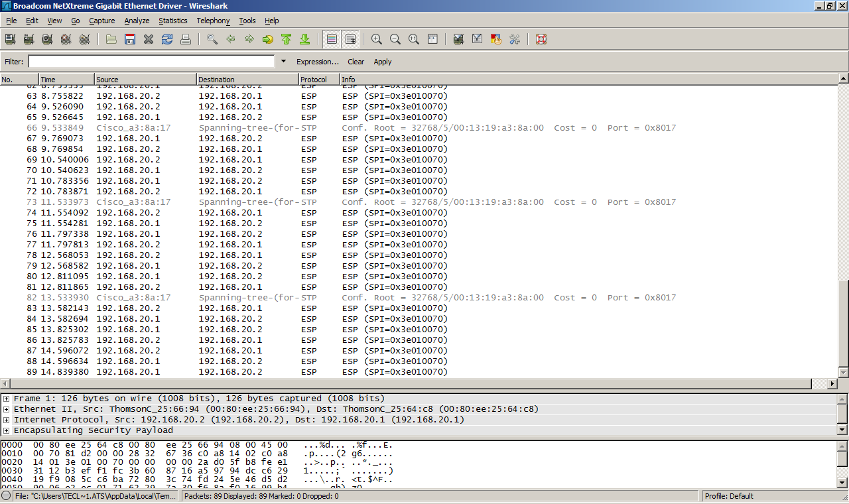Clear the display filter

356,62
